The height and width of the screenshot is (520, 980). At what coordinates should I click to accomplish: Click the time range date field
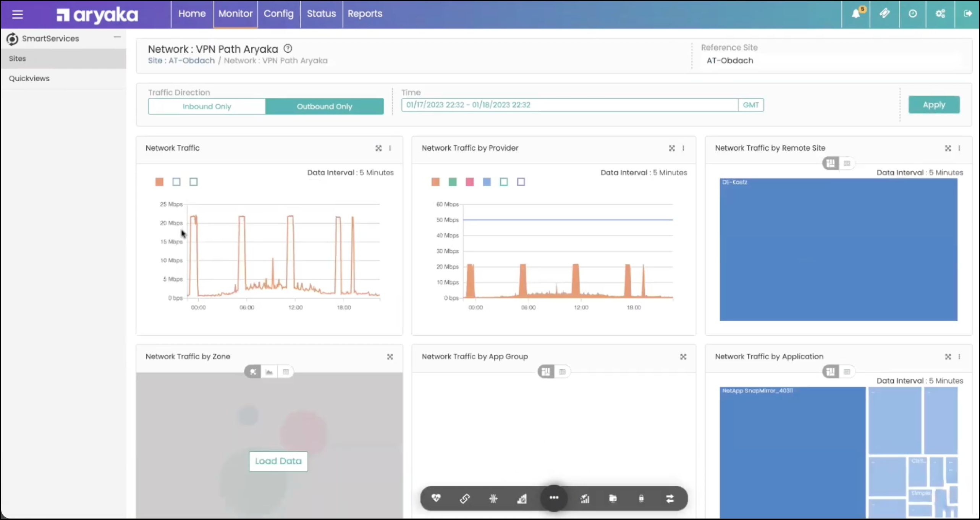[x=569, y=105]
